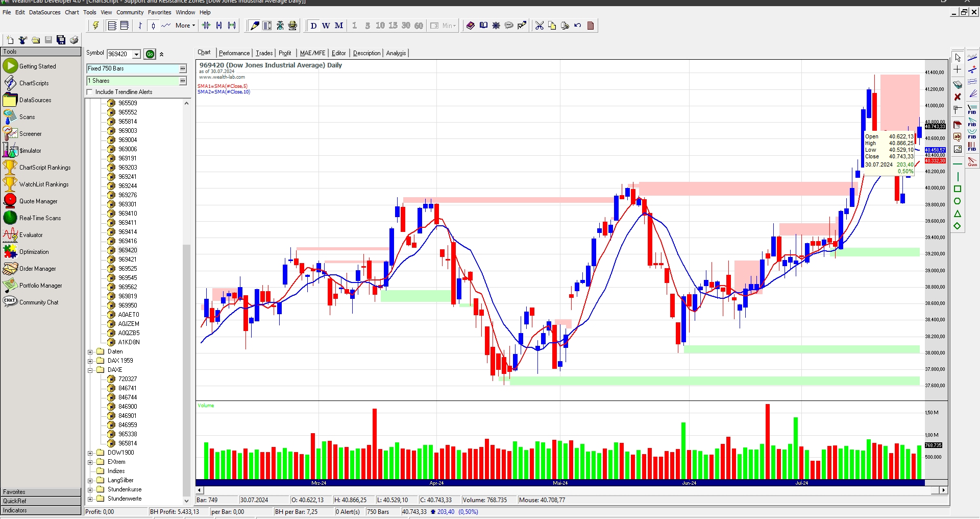
Task: Open the Favorites panel button
Action: [x=41, y=492]
